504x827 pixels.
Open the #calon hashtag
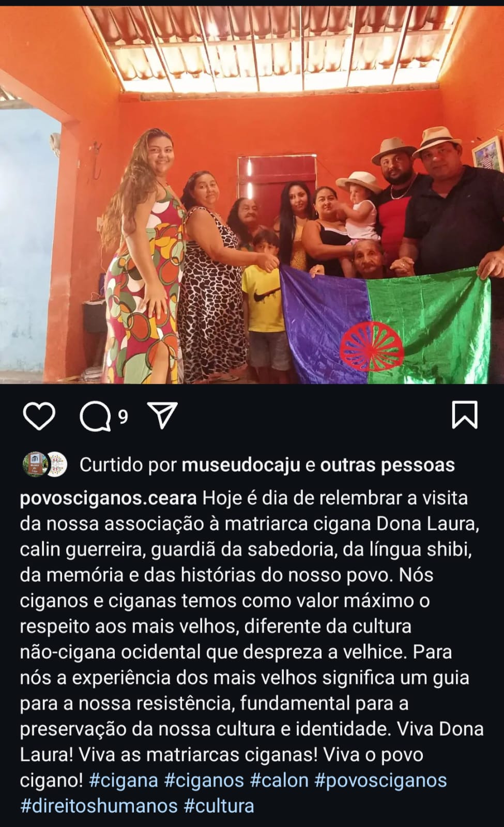click(x=279, y=780)
